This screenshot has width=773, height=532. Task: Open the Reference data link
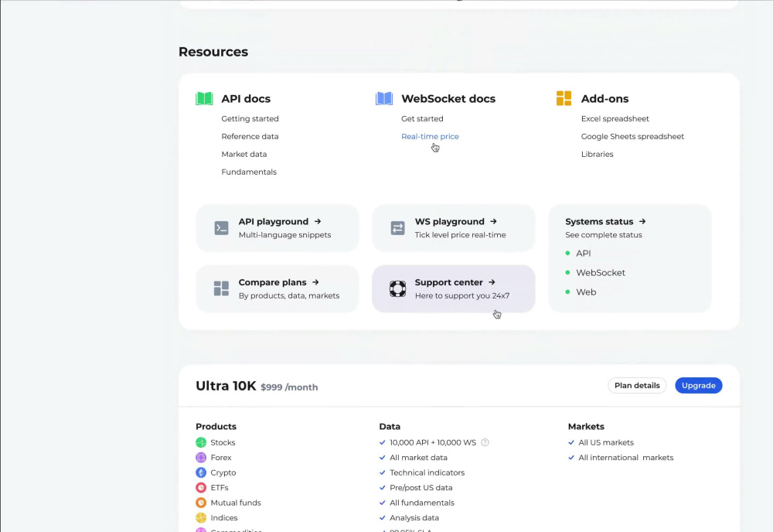click(x=250, y=137)
